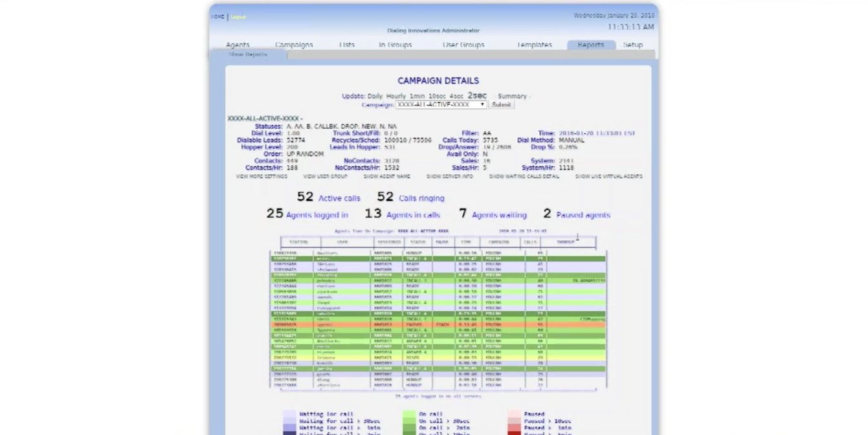Screen dimensions: 868x435
Task: Click the "On call" legend color swatch
Action: [x=408, y=414]
